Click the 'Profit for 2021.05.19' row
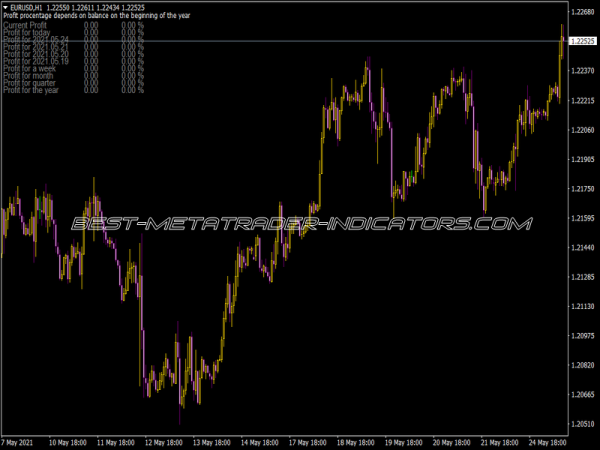 coord(35,59)
